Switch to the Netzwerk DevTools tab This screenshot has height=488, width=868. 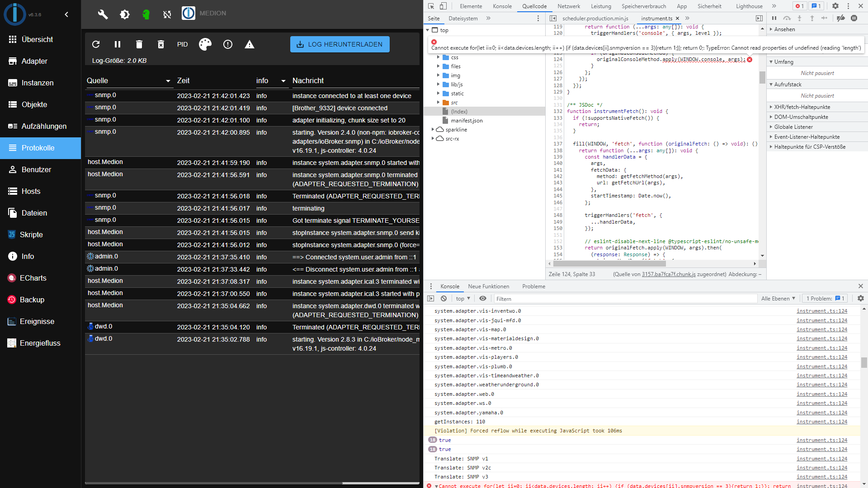[569, 6]
